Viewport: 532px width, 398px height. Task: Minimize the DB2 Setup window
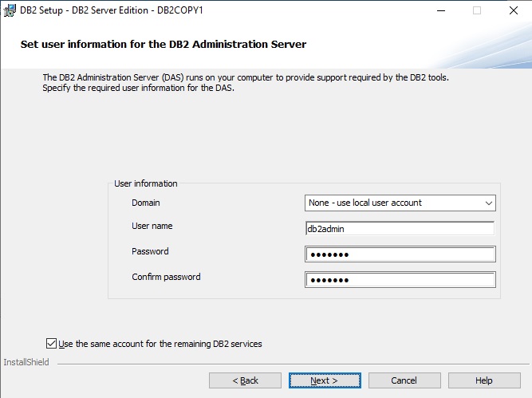coord(440,10)
